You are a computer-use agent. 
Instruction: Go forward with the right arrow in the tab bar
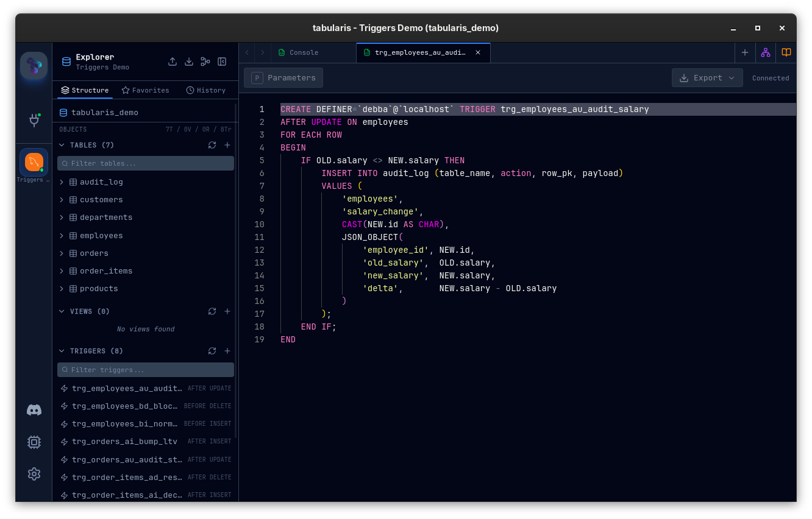point(263,52)
